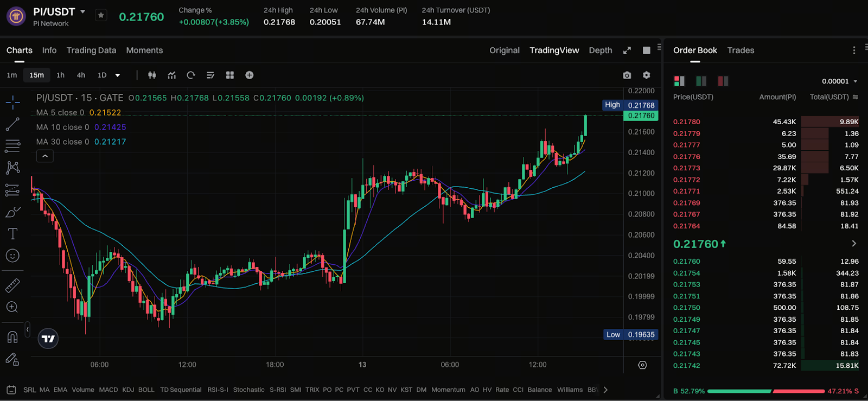Expand the arrow beside current price 0.21760

coord(854,244)
